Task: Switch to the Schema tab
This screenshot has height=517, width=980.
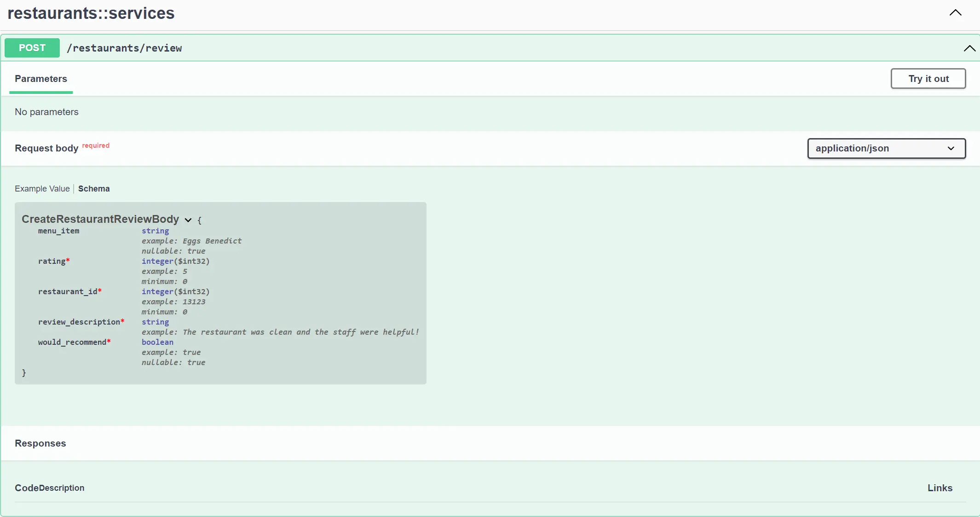Action: [93, 189]
